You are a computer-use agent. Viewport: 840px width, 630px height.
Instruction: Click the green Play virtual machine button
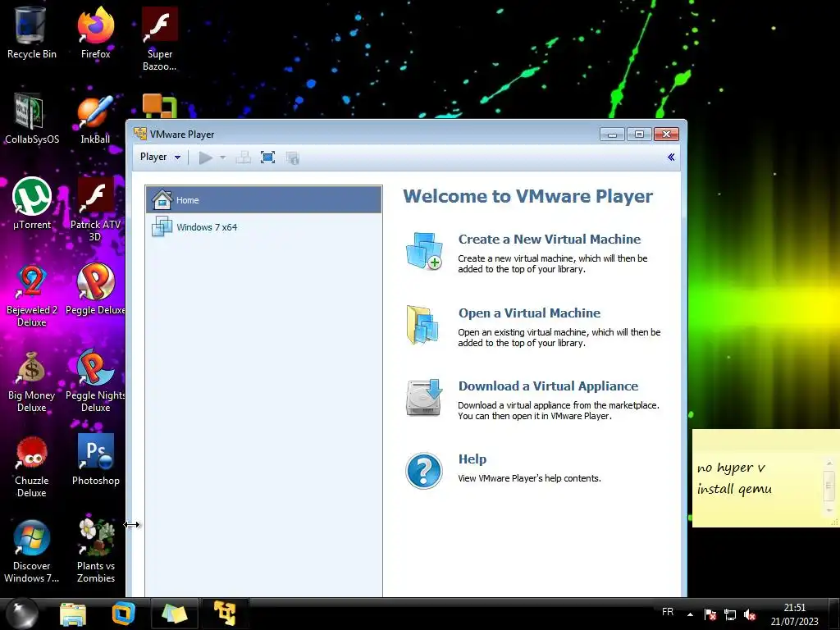pyautogui.click(x=206, y=157)
